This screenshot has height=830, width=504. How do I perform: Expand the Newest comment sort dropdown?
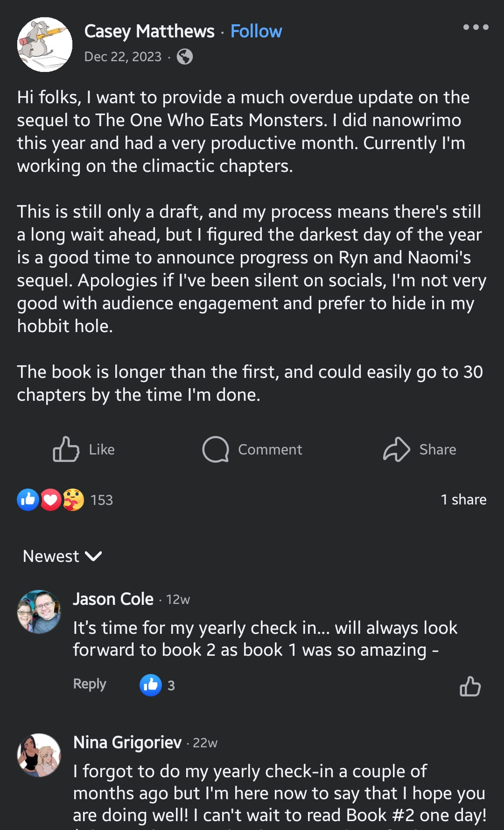51,556
